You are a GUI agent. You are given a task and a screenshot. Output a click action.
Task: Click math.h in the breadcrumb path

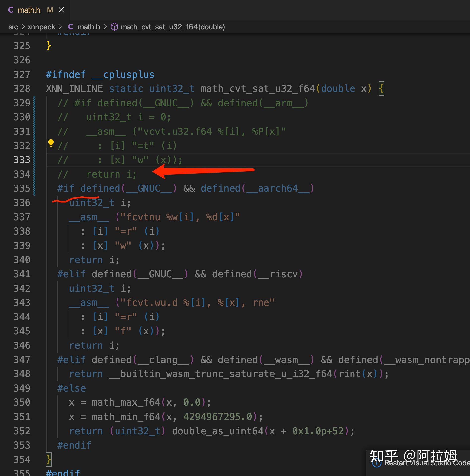pyautogui.click(x=88, y=27)
